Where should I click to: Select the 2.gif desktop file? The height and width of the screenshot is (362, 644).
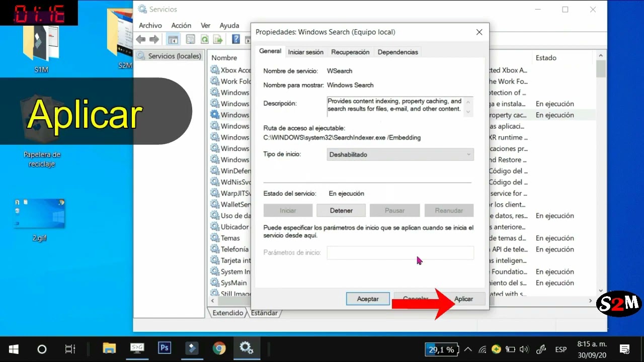click(x=39, y=220)
